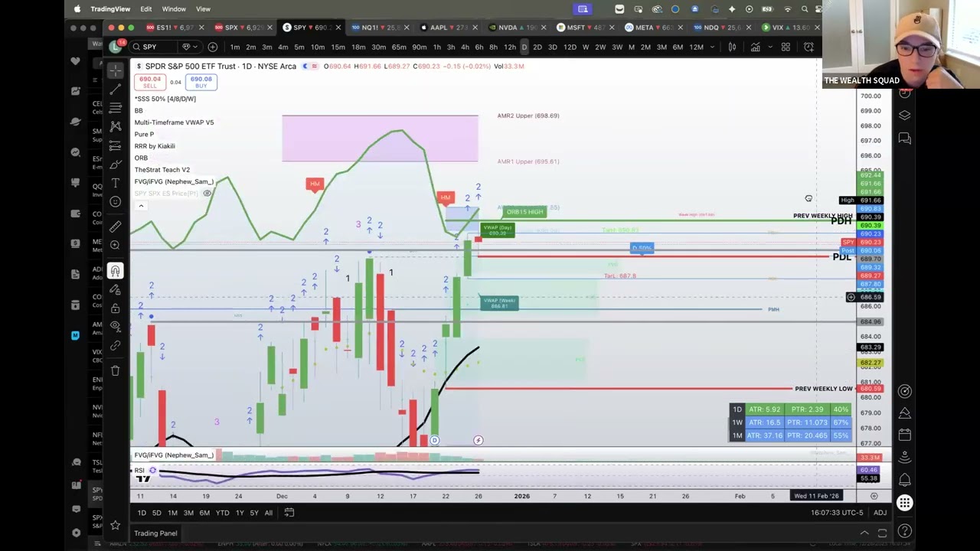
Task: Open the calendar in right sidebar
Action: point(904,435)
